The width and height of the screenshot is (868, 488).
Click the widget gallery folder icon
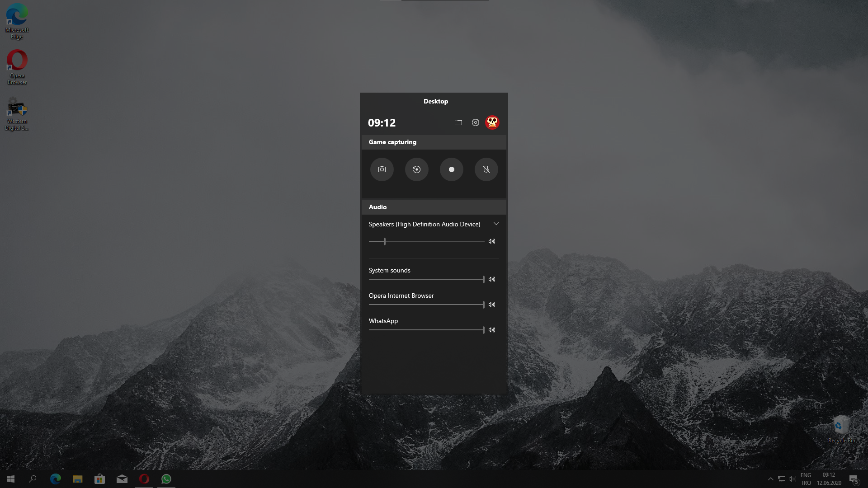[458, 122]
